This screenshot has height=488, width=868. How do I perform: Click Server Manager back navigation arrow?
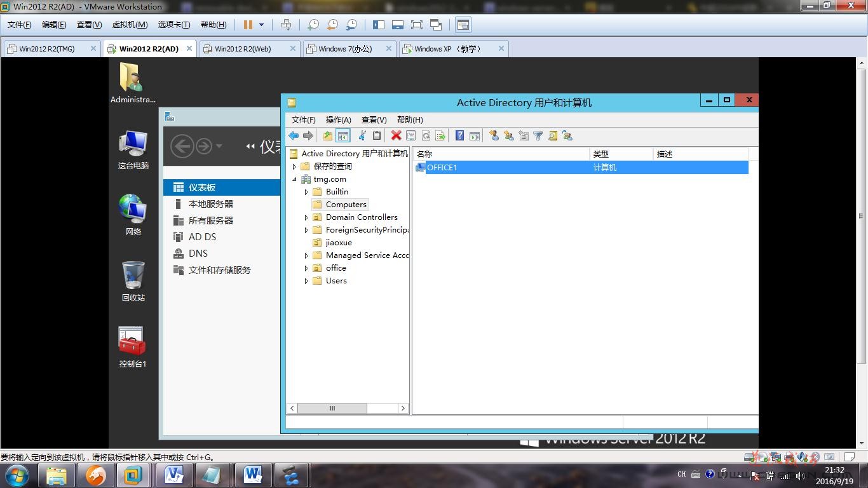point(182,146)
